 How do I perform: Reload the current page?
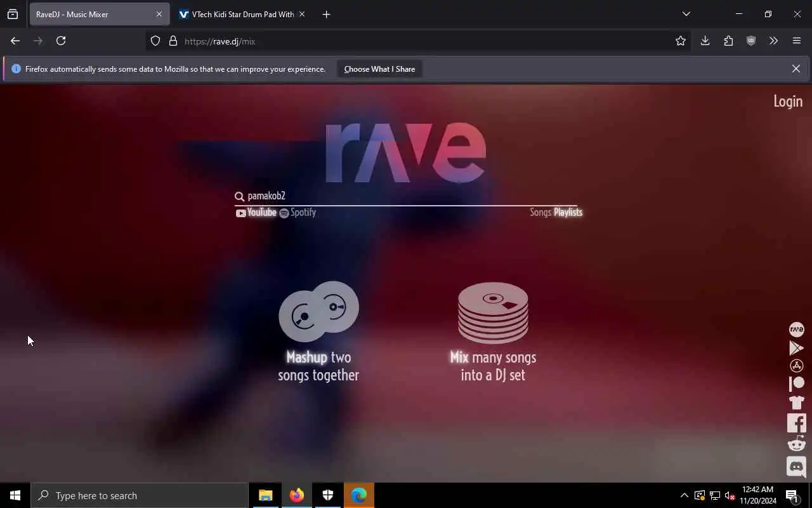61,41
